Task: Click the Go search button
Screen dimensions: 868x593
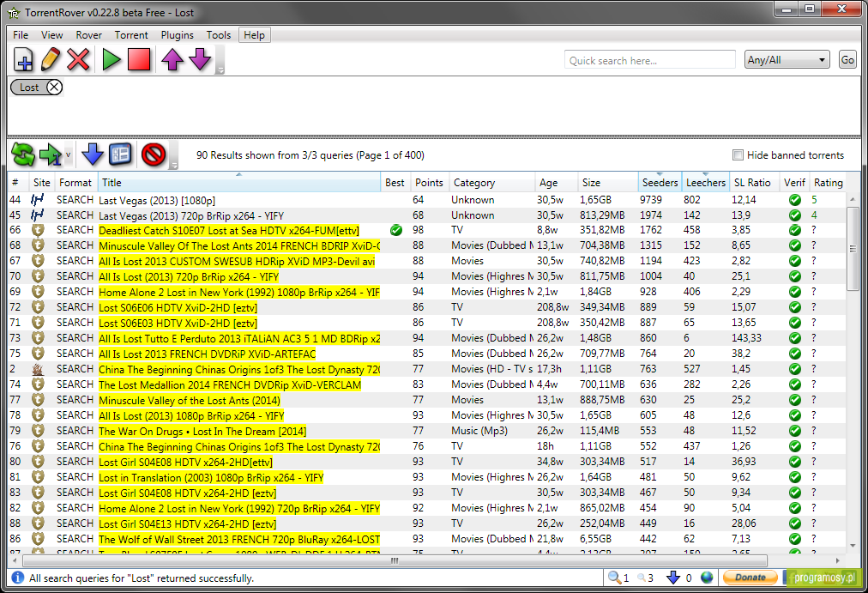Action: [847, 60]
